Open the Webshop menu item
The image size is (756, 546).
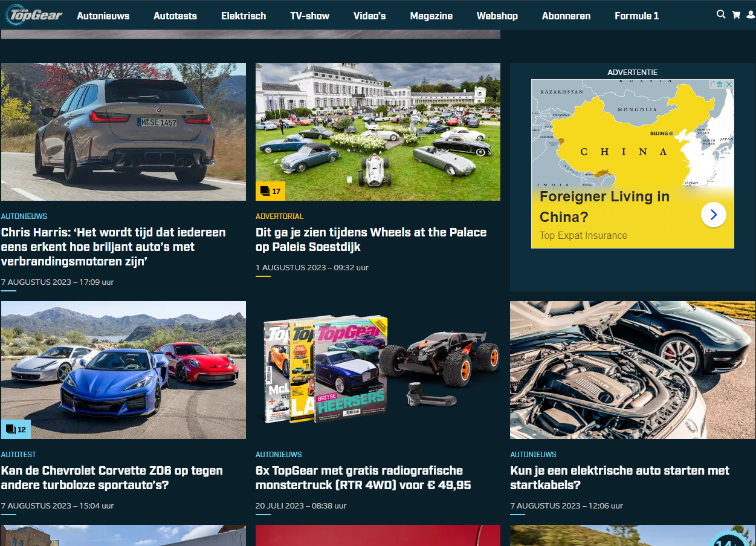coord(497,16)
